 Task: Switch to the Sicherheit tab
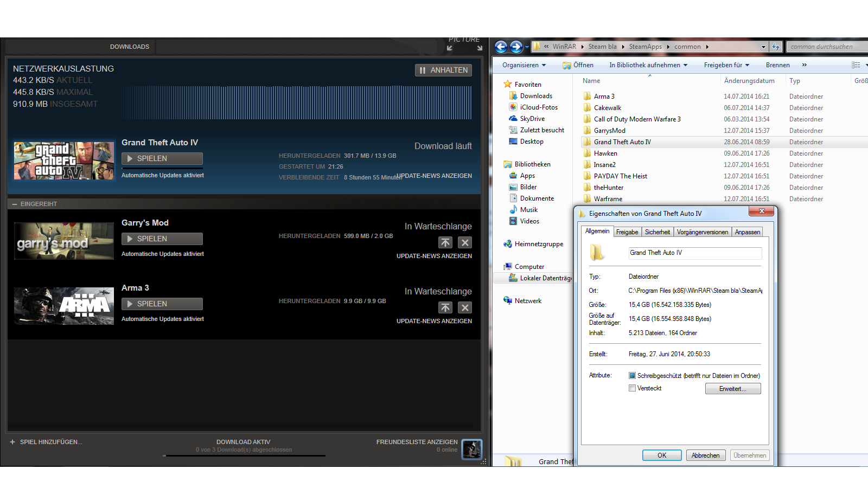click(x=658, y=232)
